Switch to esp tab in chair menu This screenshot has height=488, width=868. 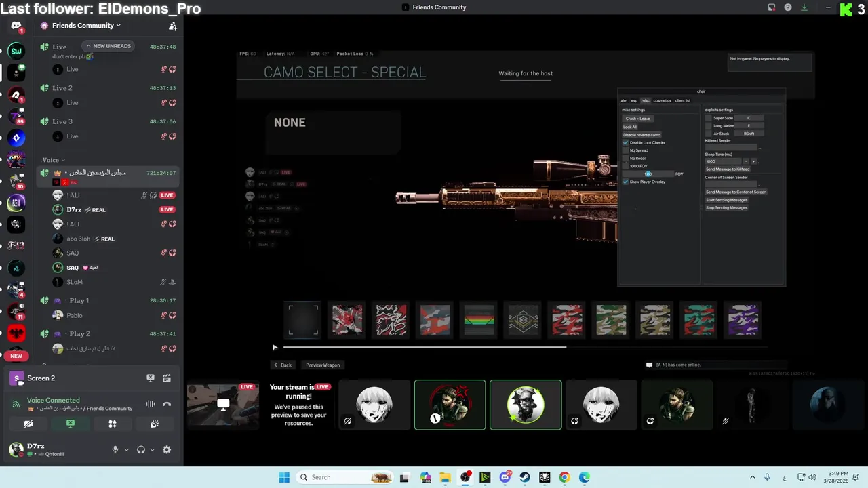click(634, 100)
